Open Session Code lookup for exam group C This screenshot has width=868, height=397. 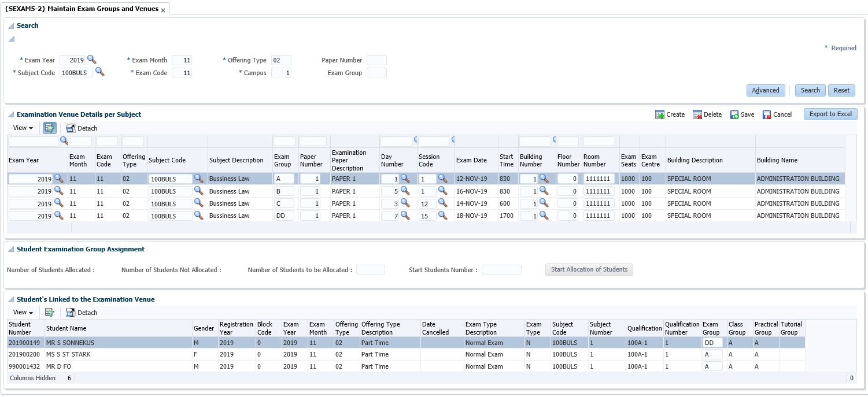[442, 203]
